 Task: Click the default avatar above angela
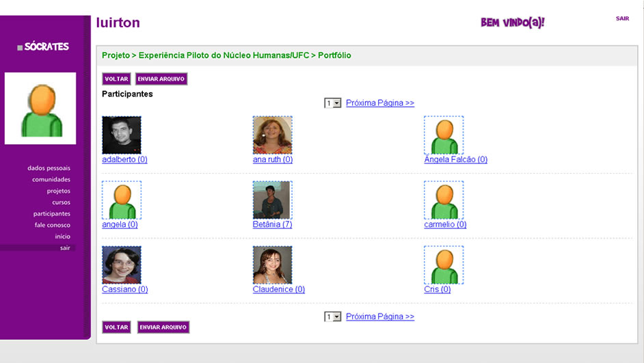click(x=122, y=200)
